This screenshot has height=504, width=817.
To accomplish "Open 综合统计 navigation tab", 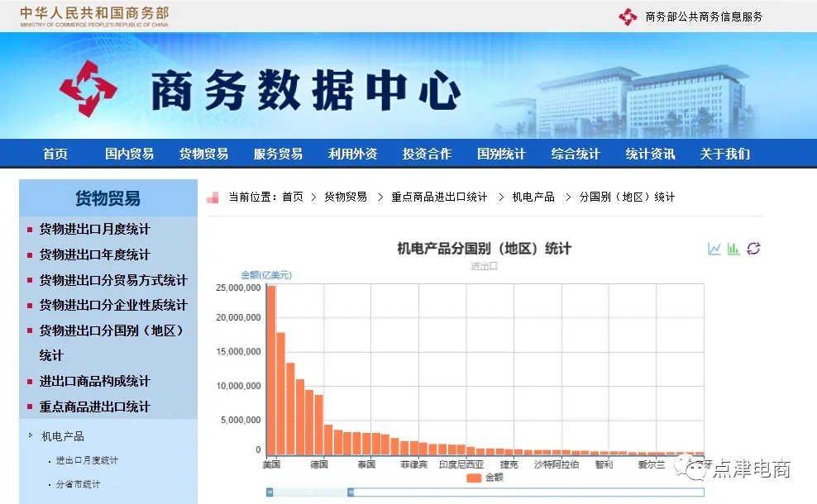I will point(576,154).
